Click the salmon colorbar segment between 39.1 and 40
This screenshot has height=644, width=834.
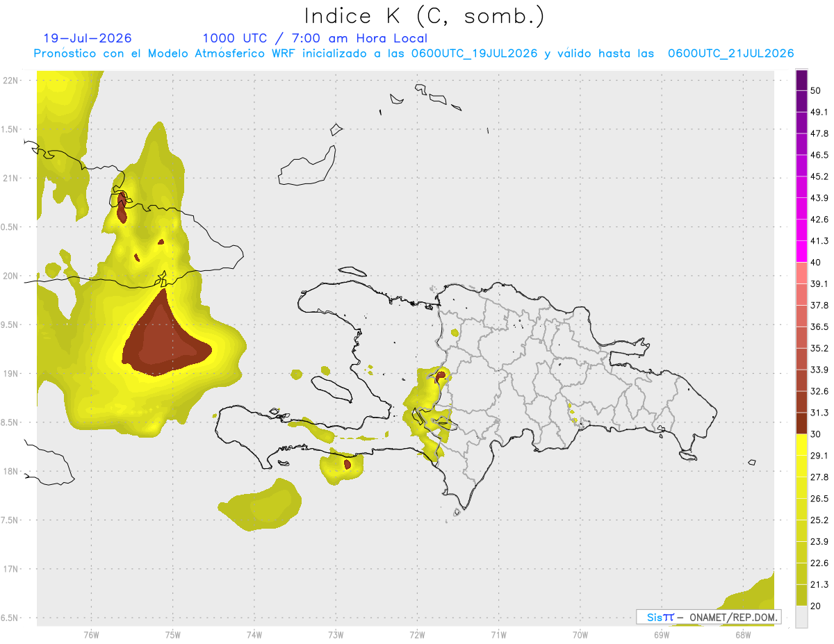tap(801, 273)
